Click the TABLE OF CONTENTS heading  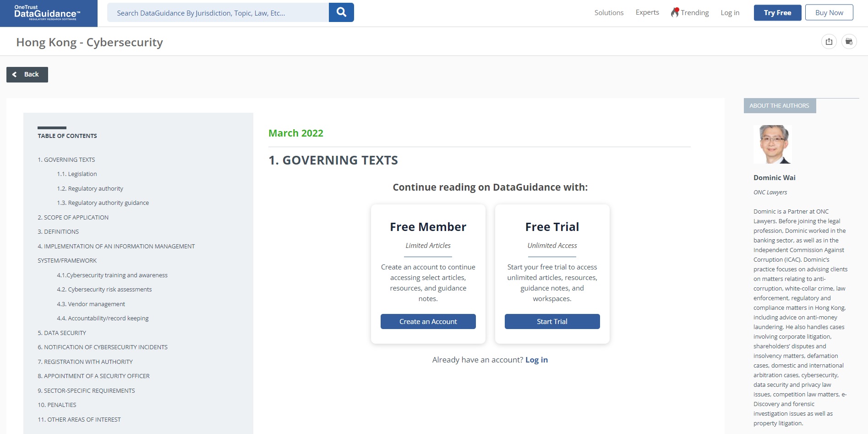67,136
